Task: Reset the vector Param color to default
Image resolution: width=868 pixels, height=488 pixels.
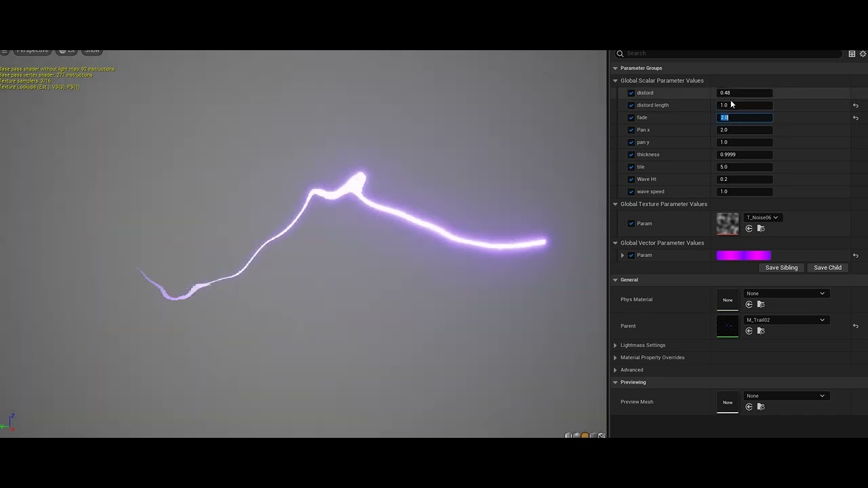Action: [856, 256]
